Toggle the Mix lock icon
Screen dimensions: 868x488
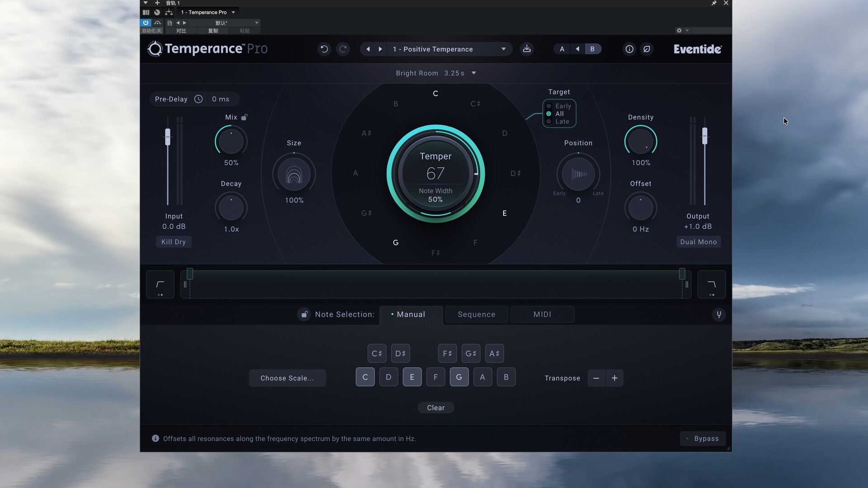tap(244, 117)
